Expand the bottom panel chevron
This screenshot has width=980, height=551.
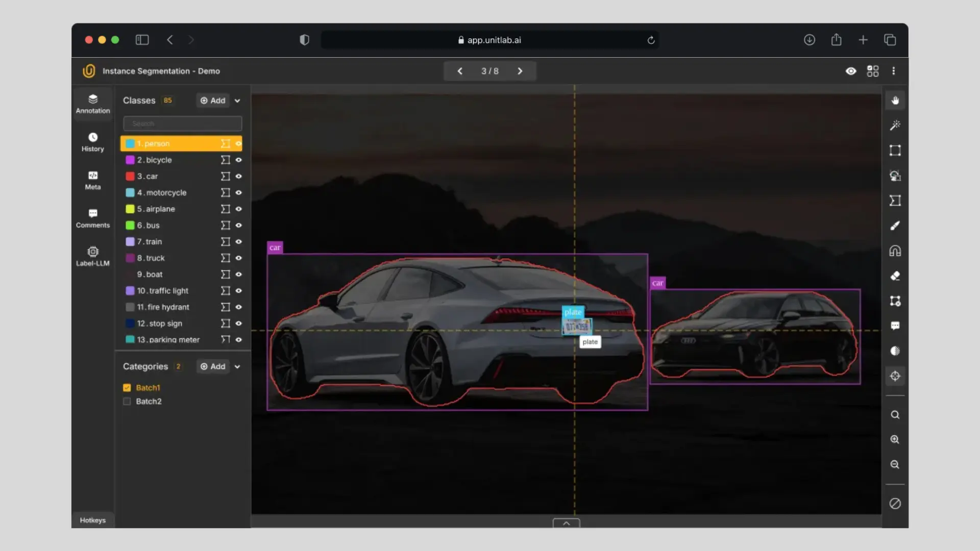pyautogui.click(x=566, y=523)
